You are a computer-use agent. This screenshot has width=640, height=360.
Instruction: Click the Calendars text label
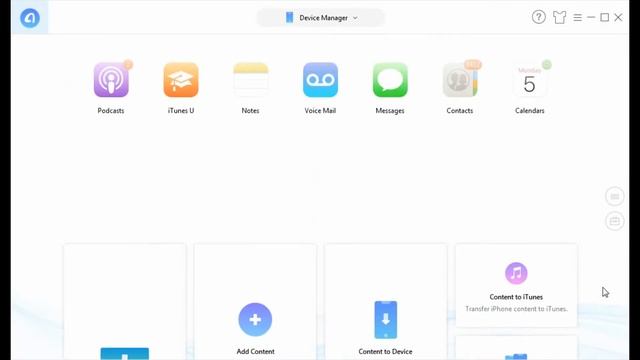(530, 111)
